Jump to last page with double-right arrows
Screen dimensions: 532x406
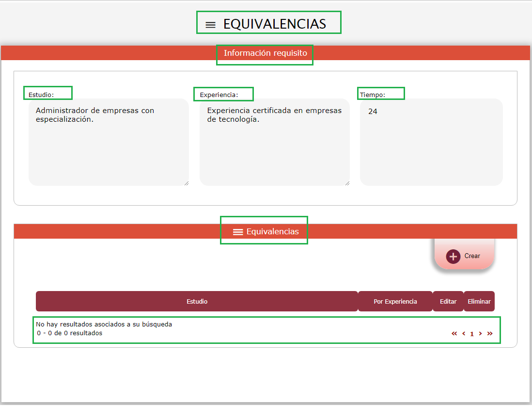489,334
